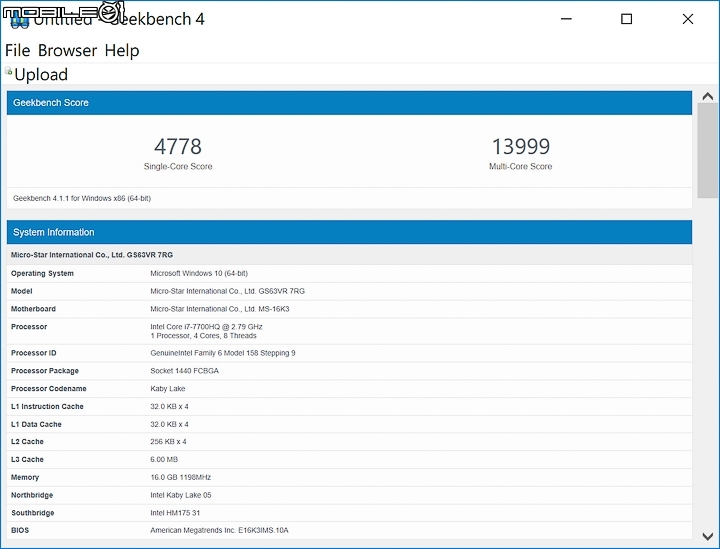
Task: Click Intel Core i7-7700HQ @ 2.79 GHz
Action: tap(206, 327)
